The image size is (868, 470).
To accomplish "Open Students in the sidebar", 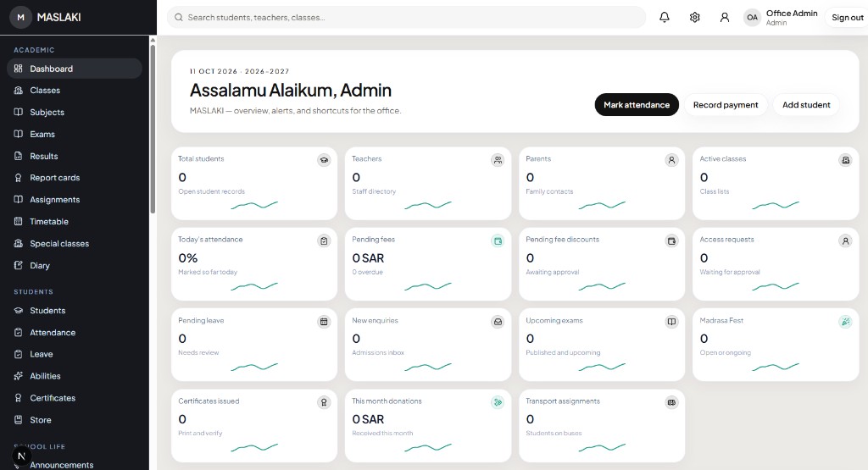I will 75,311.
